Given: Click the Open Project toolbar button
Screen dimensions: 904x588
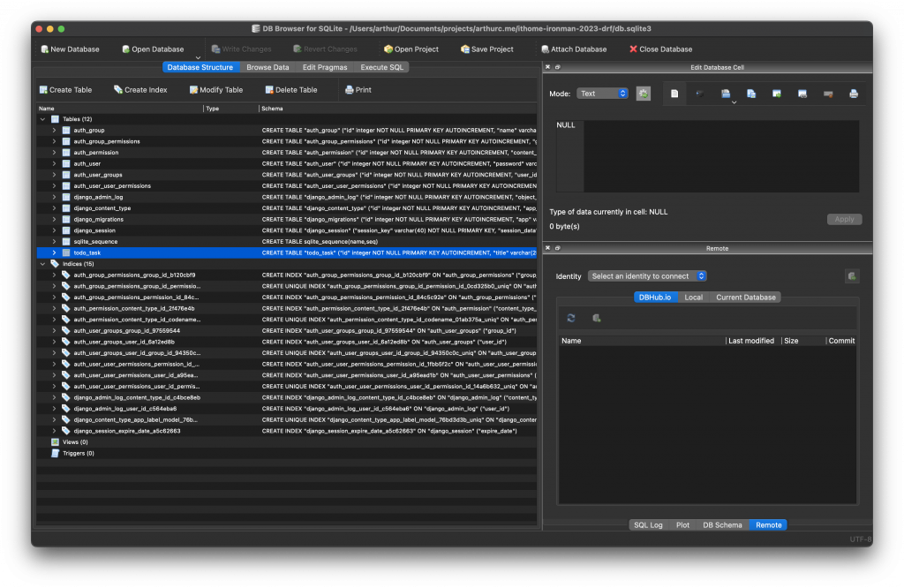Looking at the screenshot, I should (x=411, y=49).
